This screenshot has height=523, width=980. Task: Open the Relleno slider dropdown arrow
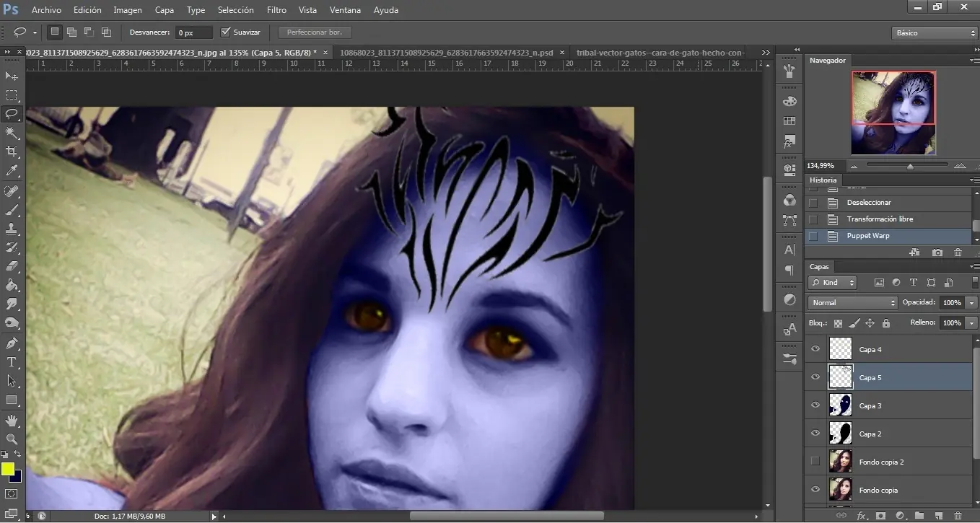(971, 323)
